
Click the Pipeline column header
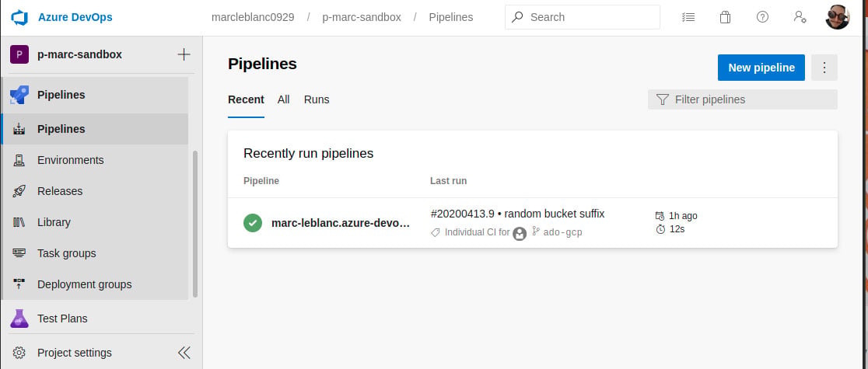261,181
